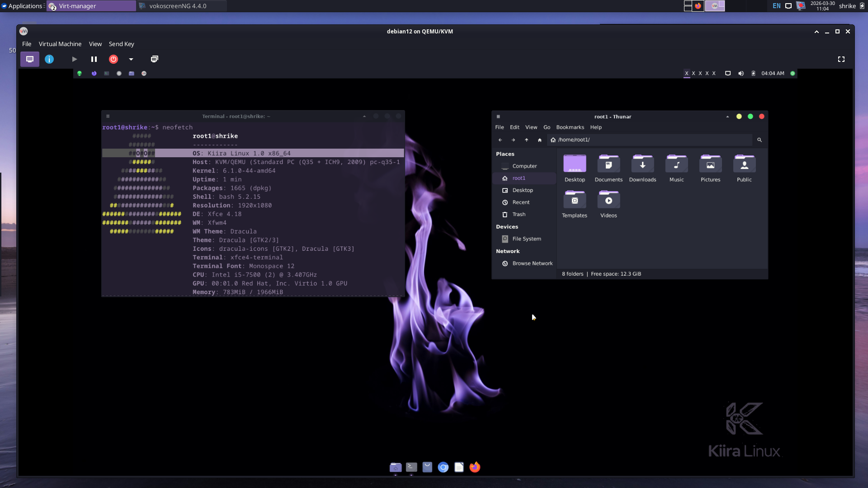This screenshot has height=488, width=868.
Task: Open the Virtual Machine menu
Action: click(x=60, y=44)
